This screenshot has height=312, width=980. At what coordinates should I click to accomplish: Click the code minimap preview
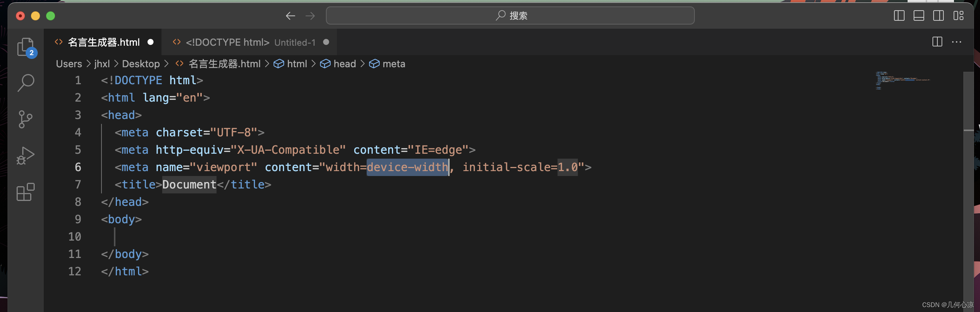pos(902,80)
